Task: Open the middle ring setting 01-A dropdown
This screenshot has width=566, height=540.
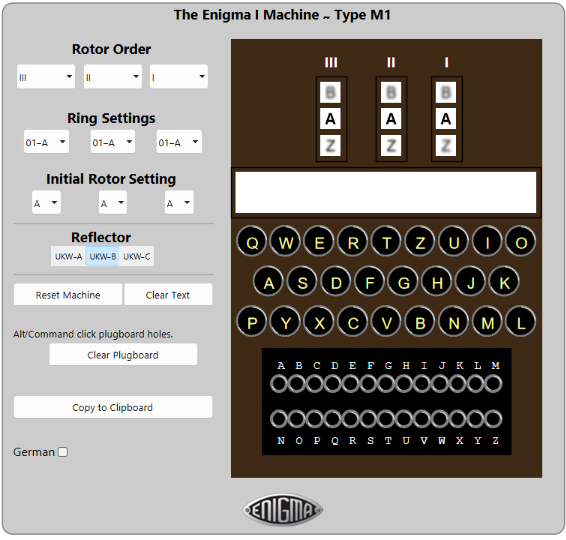Action: click(113, 142)
